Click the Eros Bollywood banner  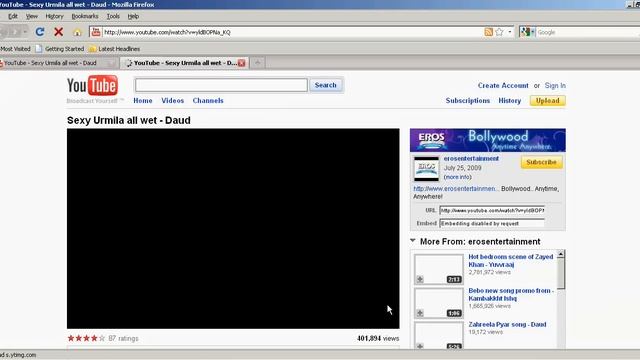(488, 140)
